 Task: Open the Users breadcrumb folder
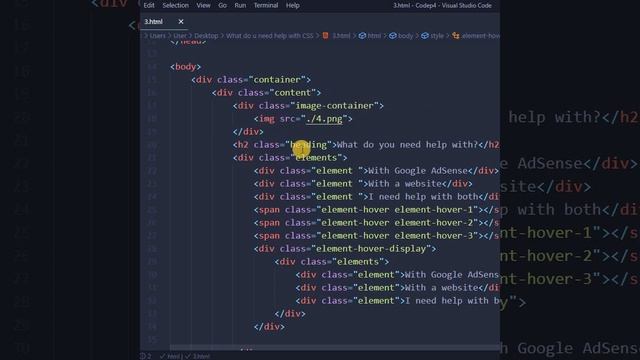click(x=157, y=36)
